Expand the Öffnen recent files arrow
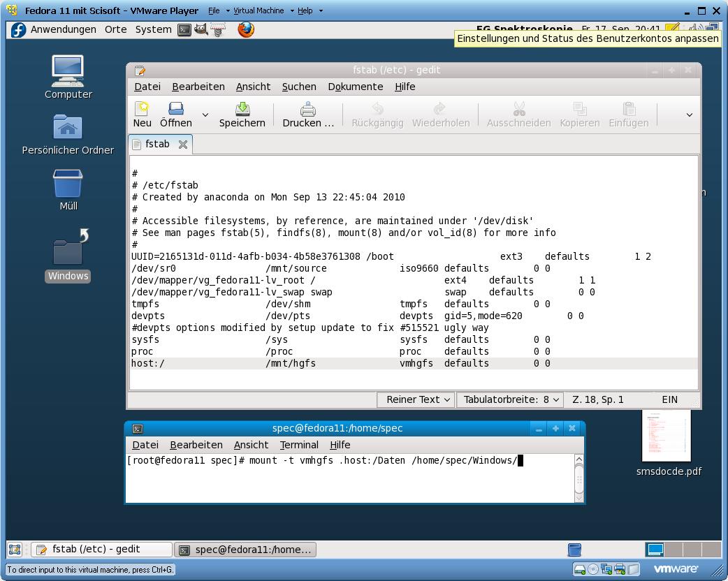Image resolution: width=728 pixels, height=581 pixels. (x=205, y=115)
